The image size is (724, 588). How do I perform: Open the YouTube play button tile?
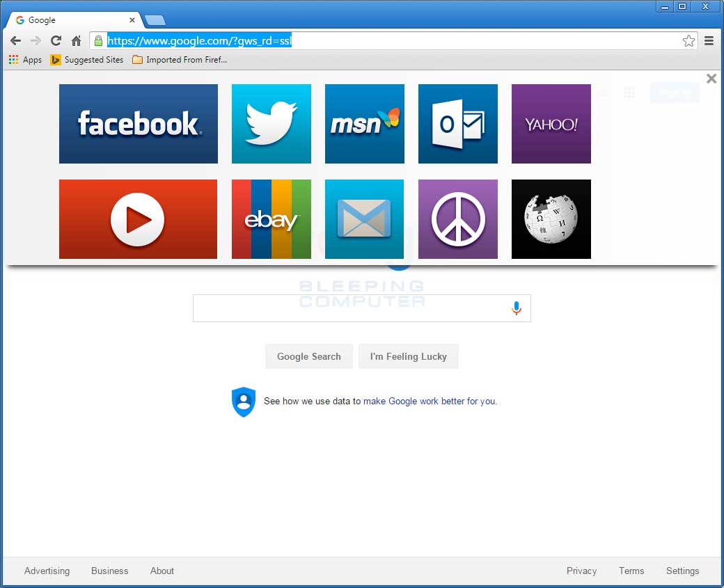[x=138, y=218]
